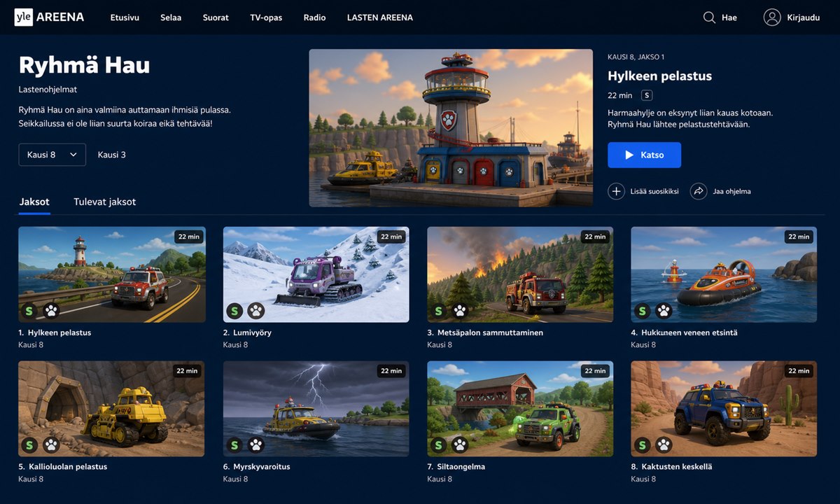Click the plus icon for Lisää suosikiksi
The image size is (840, 504).
tap(616, 191)
